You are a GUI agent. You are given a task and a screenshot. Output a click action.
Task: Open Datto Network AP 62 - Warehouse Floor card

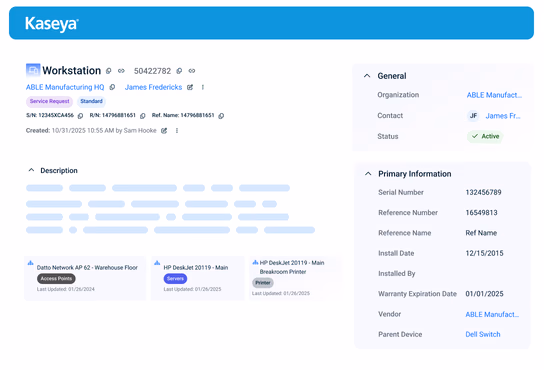pos(85,278)
